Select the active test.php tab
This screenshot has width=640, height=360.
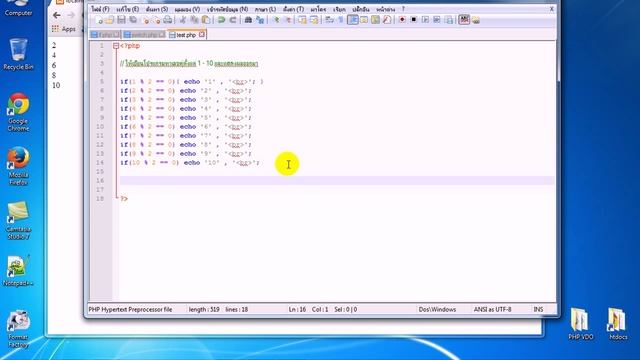pos(186,35)
